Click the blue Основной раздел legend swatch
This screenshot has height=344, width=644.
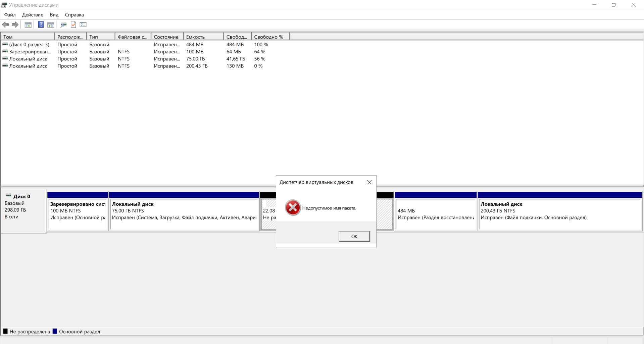[55, 331]
